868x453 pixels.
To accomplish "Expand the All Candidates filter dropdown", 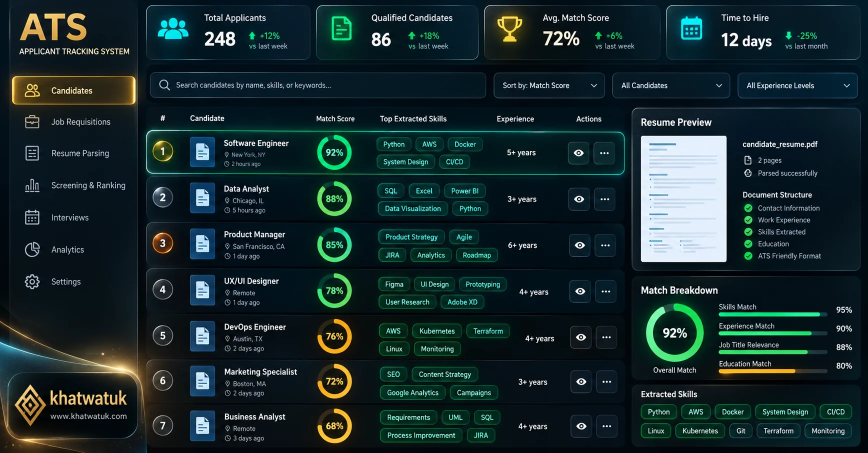I will [671, 85].
